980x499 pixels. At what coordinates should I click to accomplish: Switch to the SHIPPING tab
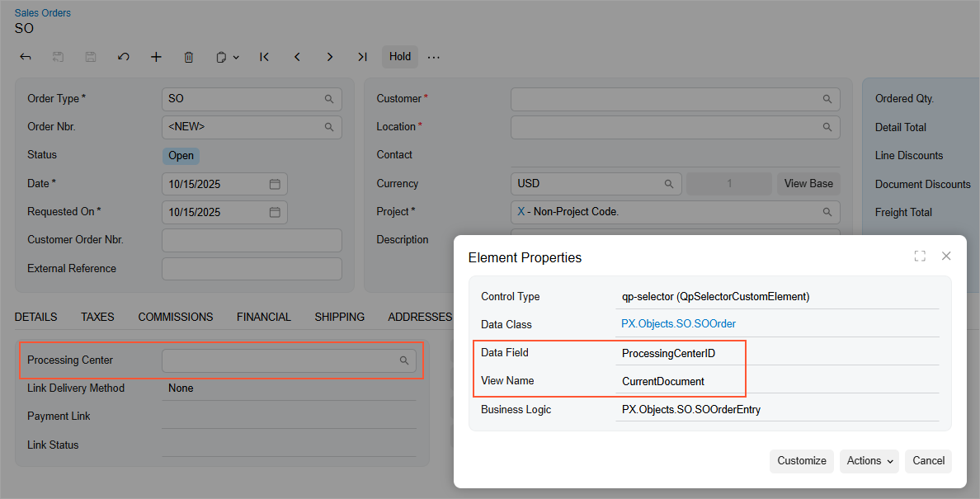coord(339,318)
